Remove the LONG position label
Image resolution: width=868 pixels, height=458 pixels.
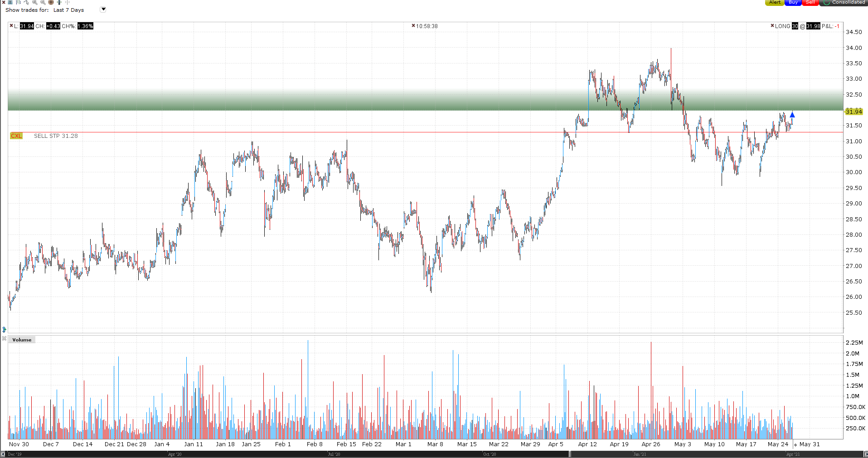[772, 26]
